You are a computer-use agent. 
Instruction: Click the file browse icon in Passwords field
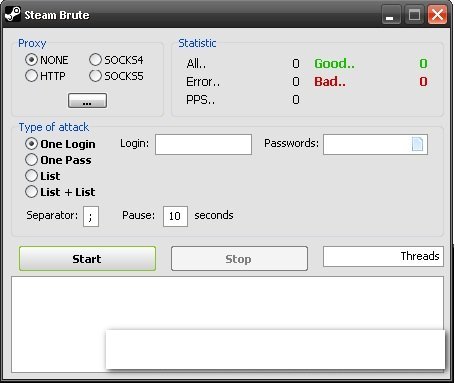click(x=417, y=144)
